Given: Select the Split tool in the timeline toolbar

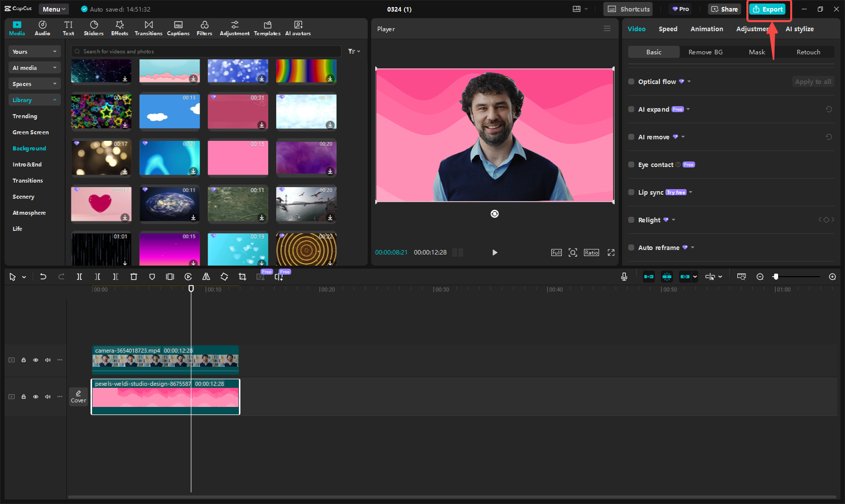Looking at the screenshot, I should coord(79,276).
